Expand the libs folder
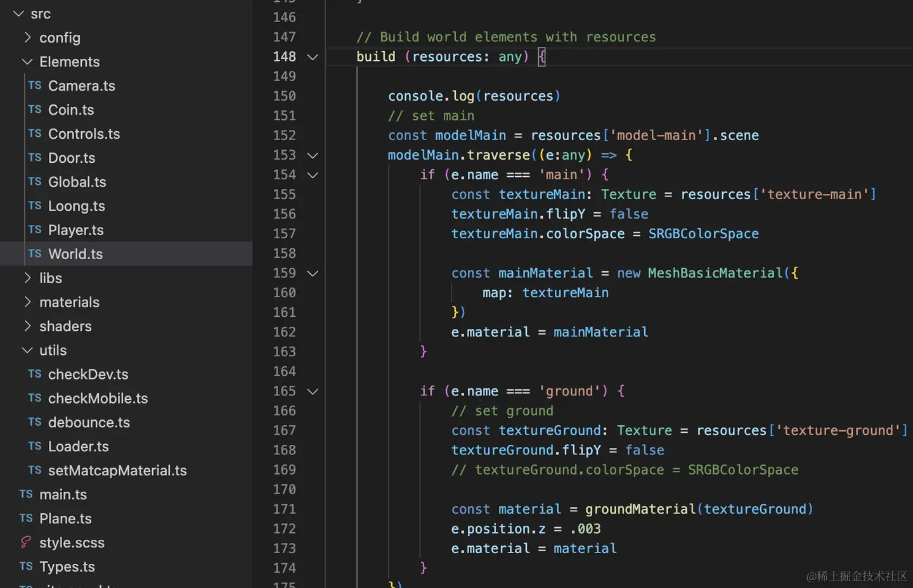 [x=27, y=278]
